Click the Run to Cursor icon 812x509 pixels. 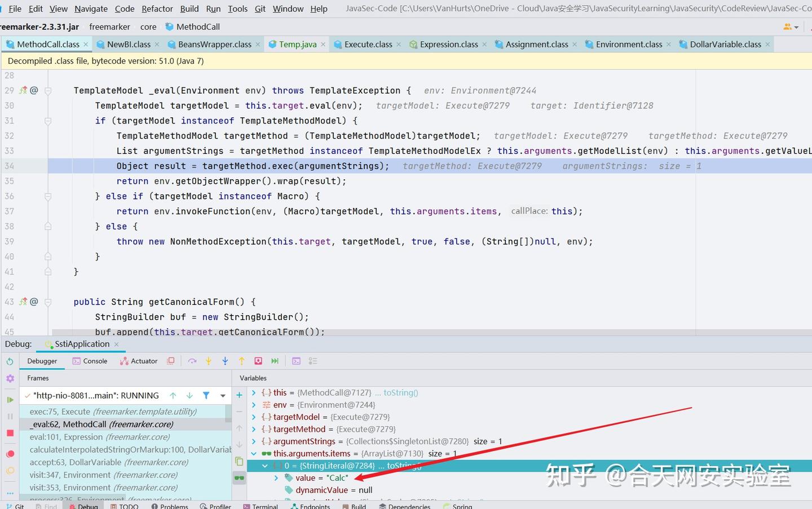pyautogui.click(x=275, y=361)
